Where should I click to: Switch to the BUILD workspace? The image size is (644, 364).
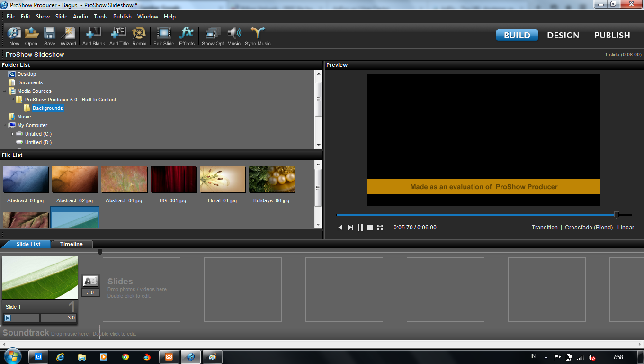click(517, 35)
